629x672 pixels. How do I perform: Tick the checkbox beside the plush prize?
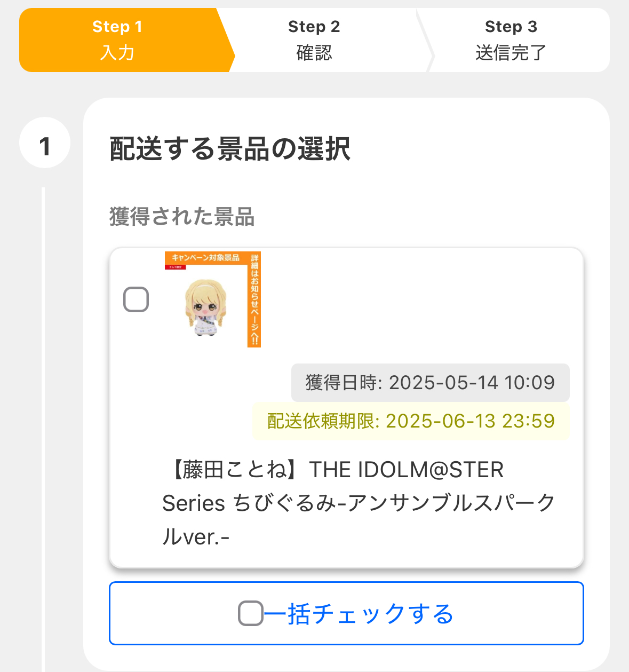pyautogui.click(x=136, y=299)
